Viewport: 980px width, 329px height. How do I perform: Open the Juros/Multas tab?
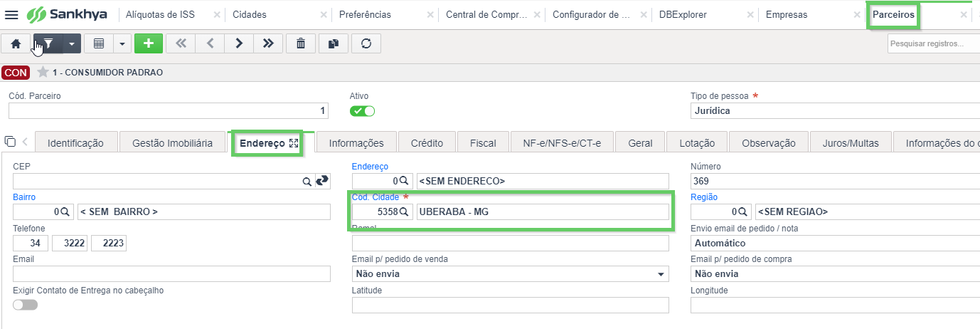851,143
